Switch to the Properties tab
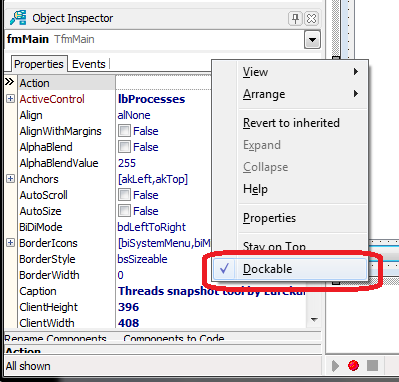399x382 pixels. (x=39, y=64)
